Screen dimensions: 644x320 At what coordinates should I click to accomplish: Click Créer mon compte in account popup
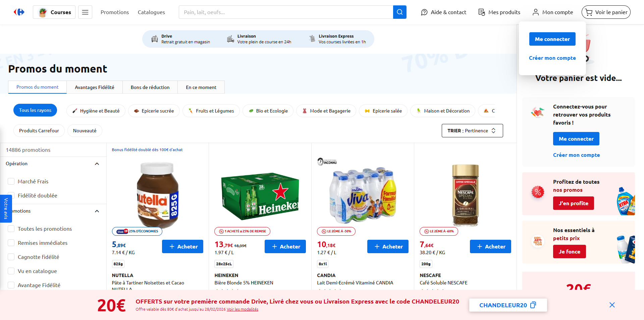pos(552,58)
